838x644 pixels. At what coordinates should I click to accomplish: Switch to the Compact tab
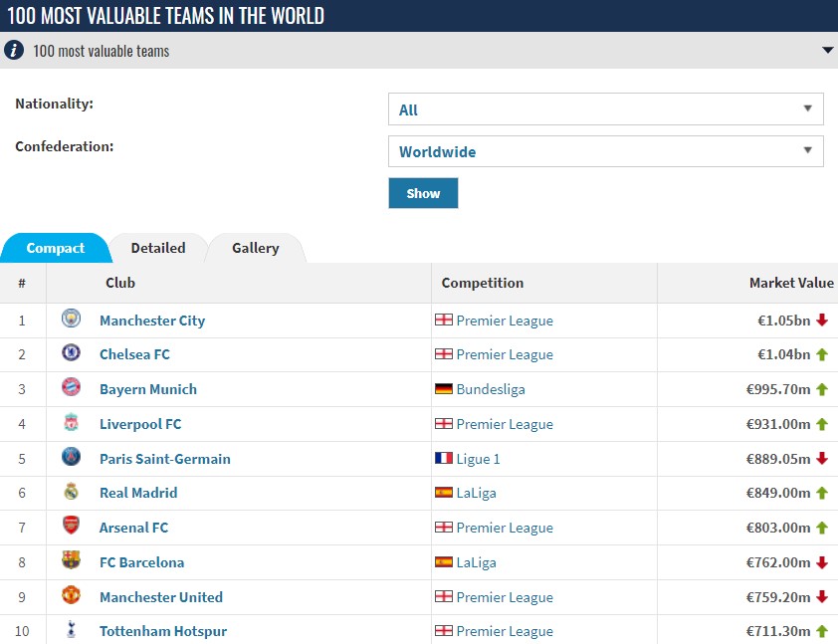pyautogui.click(x=56, y=248)
